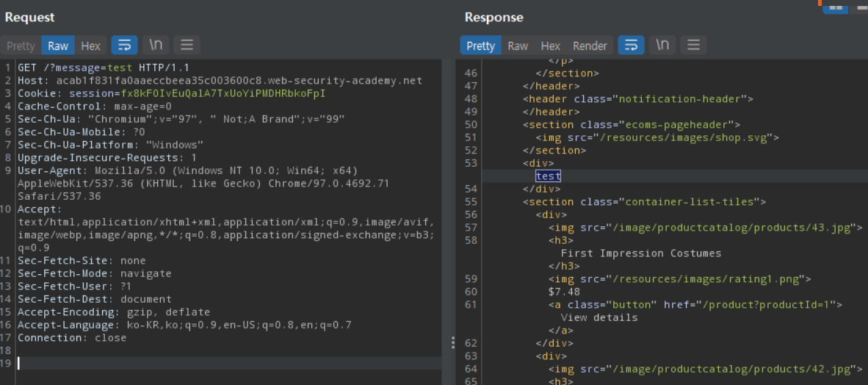The height and width of the screenshot is (385, 868).
Task: Click the /product?productId=1 href in response
Action: click(766, 304)
